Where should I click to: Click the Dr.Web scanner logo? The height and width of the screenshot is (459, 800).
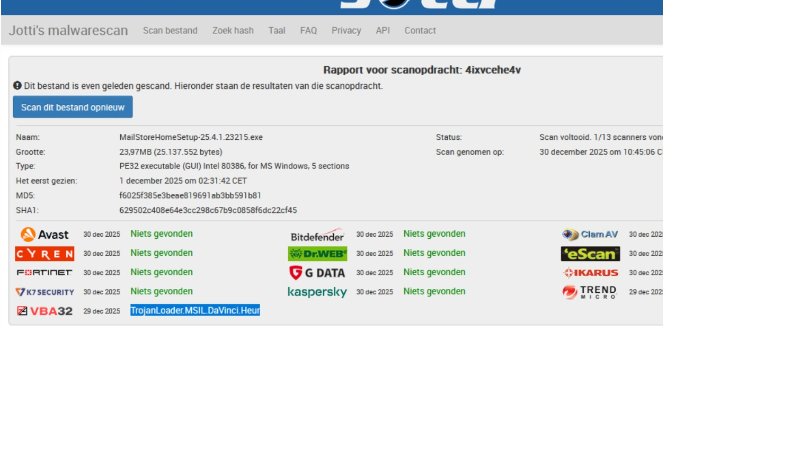317,254
